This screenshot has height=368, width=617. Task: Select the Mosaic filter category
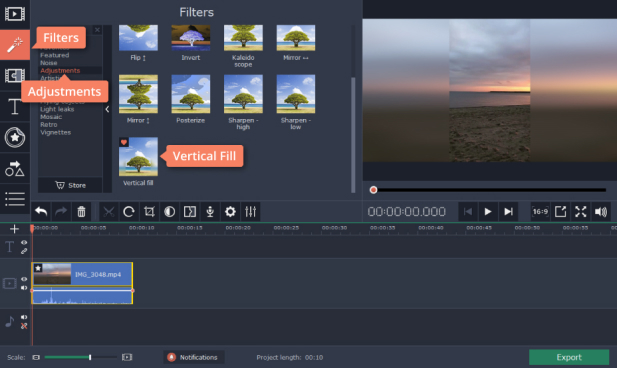tap(51, 117)
